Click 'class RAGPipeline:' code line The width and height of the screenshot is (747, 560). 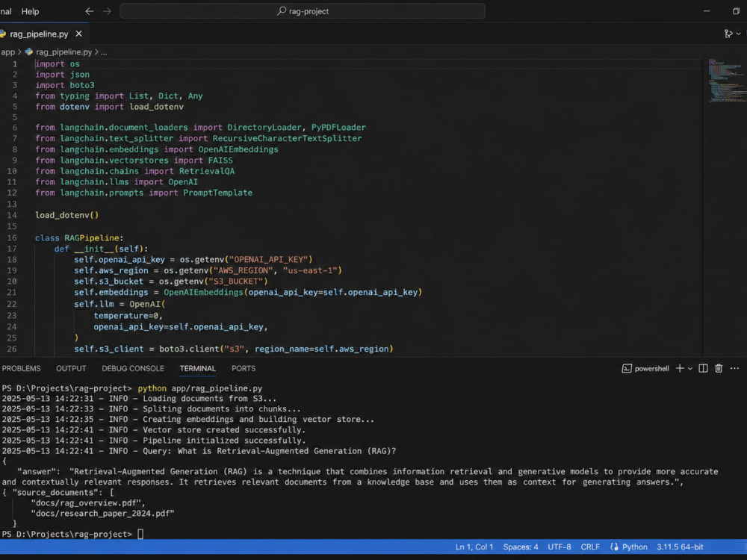click(79, 237)
